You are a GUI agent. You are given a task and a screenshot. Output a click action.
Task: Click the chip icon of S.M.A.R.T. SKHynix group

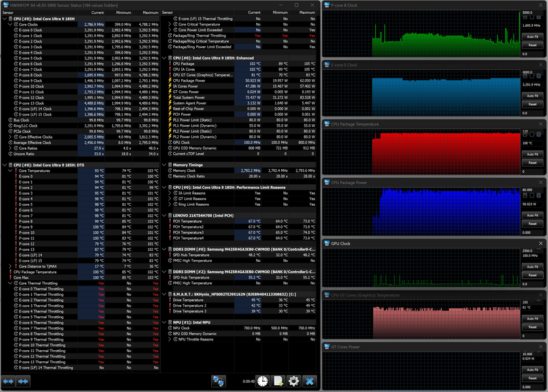pyautogui.click(x=170, y=294)
